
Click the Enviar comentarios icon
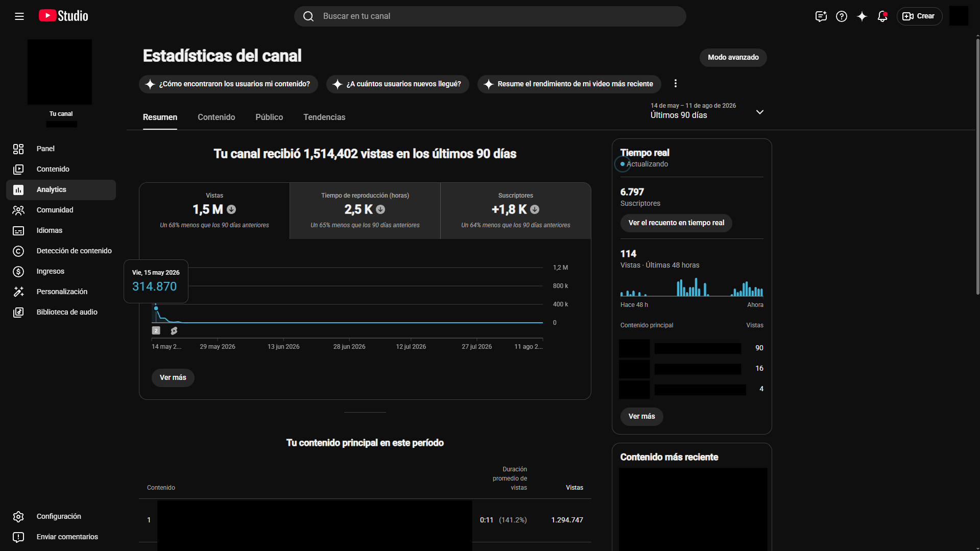coord(18,537)
